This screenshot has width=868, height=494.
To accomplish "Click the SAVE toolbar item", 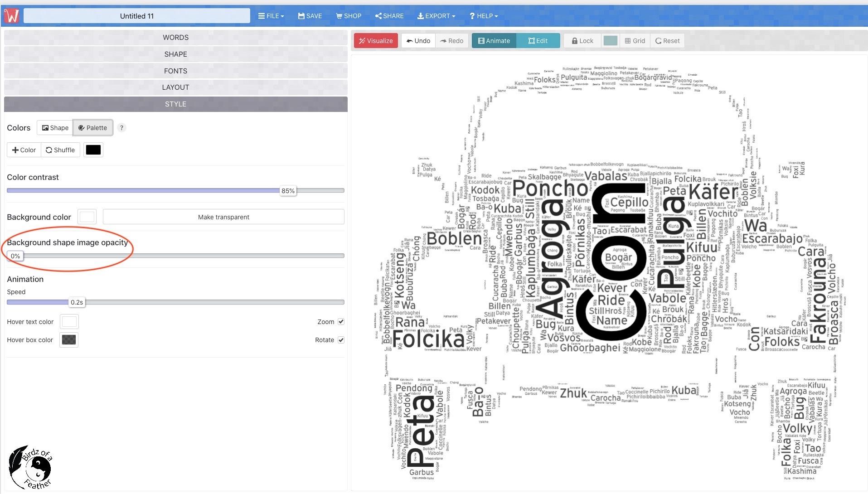I will 310,16.
